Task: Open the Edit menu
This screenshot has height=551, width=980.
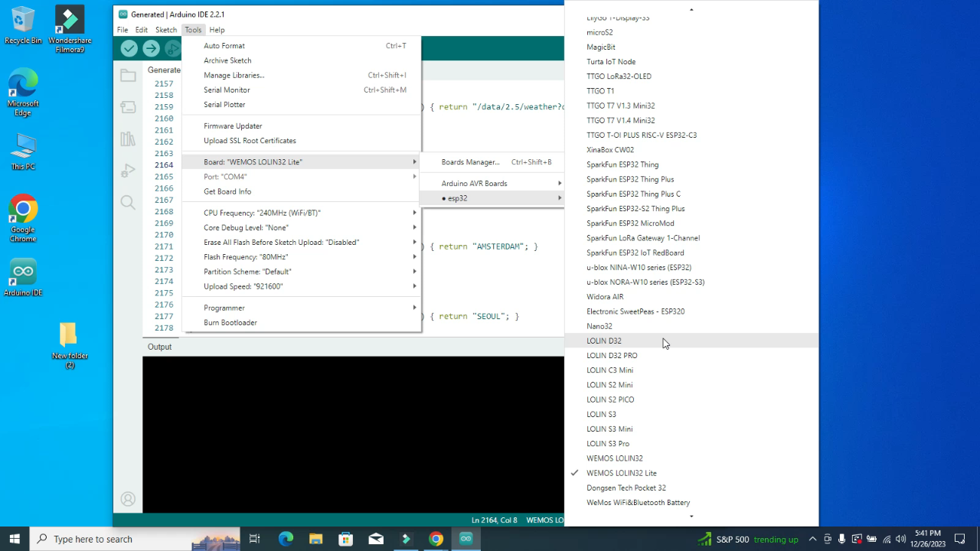Action: pyautogui.click(x=142, y=30)
